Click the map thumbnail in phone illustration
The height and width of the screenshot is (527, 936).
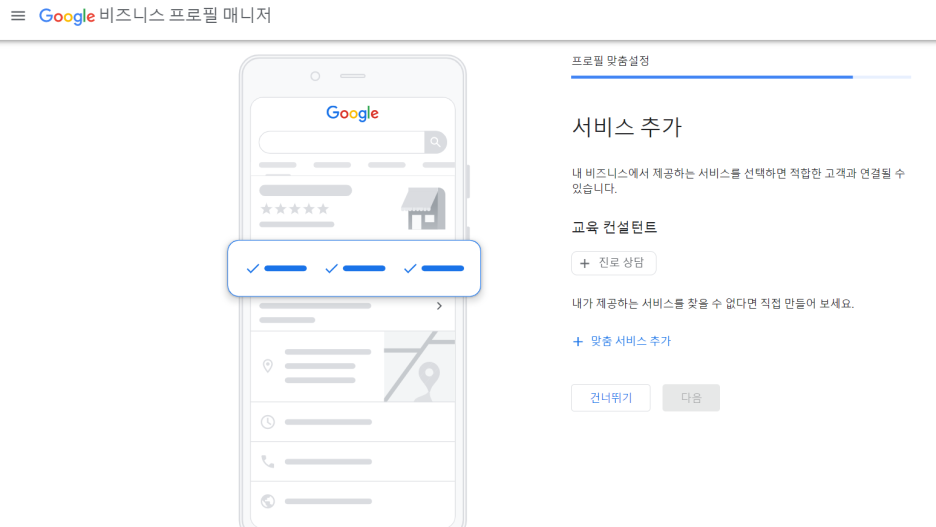click(419, 366)
